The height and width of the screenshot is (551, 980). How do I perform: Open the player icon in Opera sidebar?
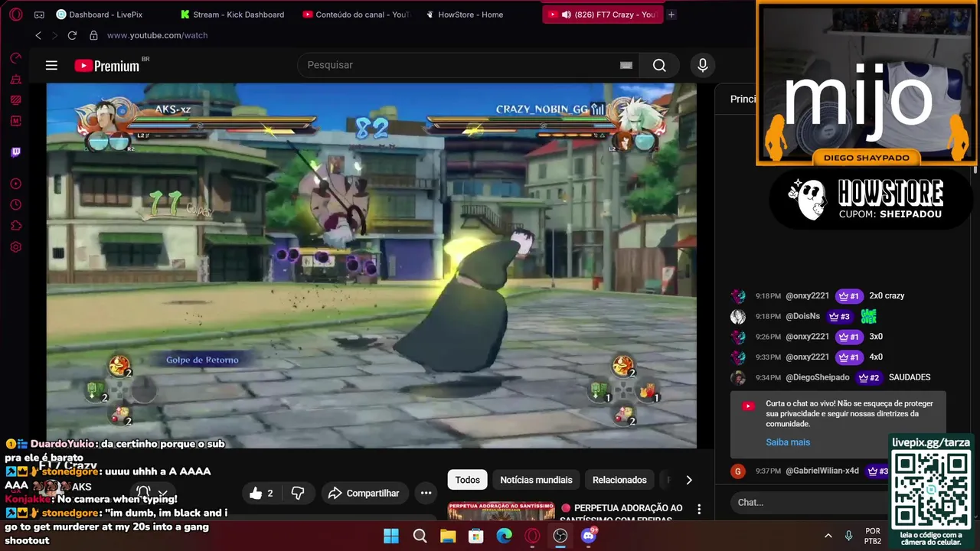(x=15, y=184)
